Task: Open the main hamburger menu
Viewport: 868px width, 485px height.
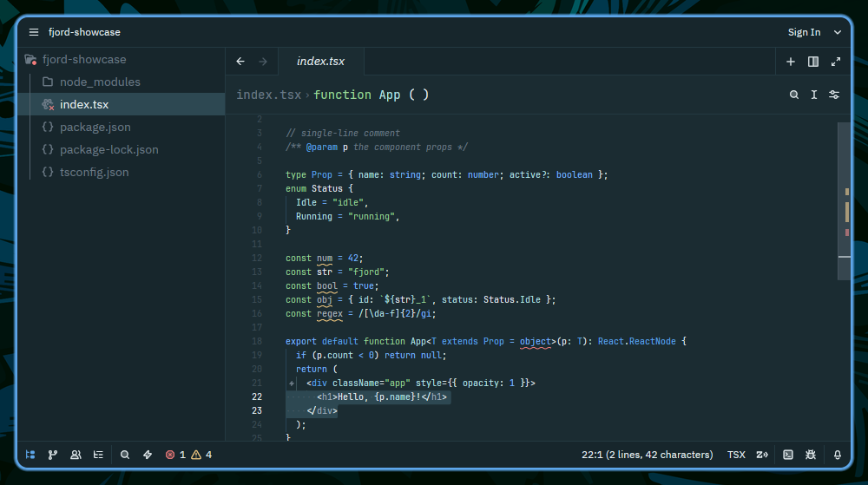Action: tap(34, 32)
